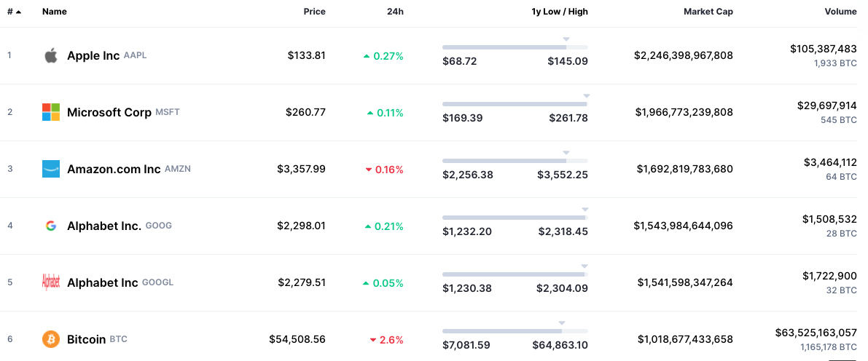This screenshot has width=868, height=361.
Task: Sort table by Name column header
Action: click(55, 12)
